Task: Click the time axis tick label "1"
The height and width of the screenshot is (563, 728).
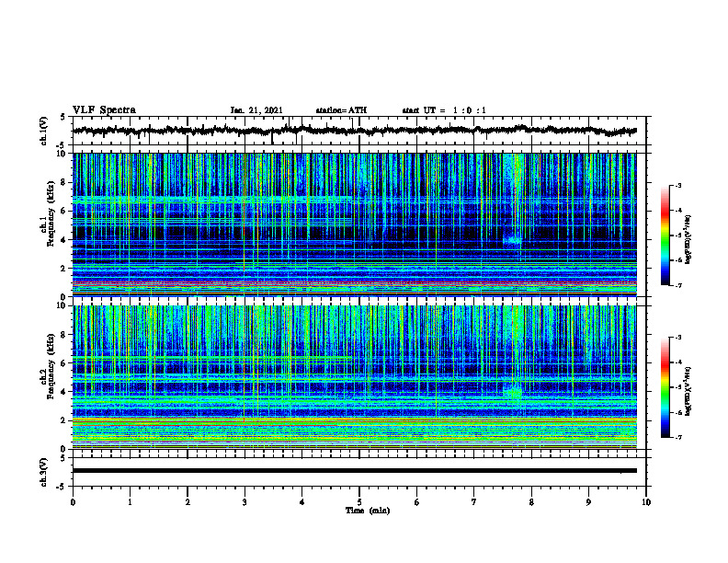Action: [x=130, y=502]
